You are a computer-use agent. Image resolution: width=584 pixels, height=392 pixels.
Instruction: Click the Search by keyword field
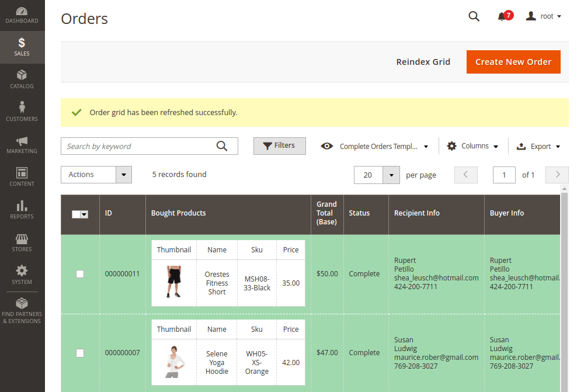[x=139, y=146]
